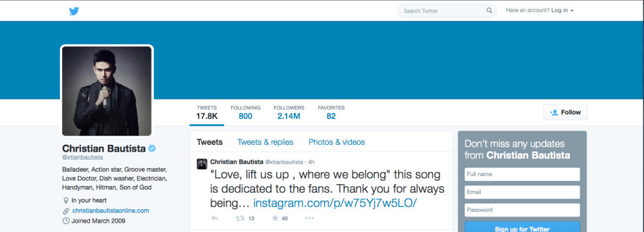Retweet the Christian Bautista tweet

click(x=240, y=218)
